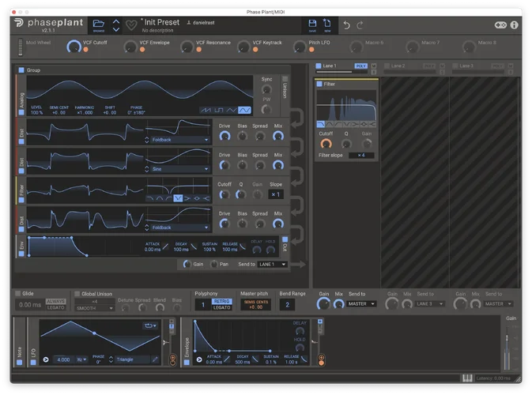Select the sine waveform shape icon
The width and height of the screenshot is (532, 395).
[245, 110]
